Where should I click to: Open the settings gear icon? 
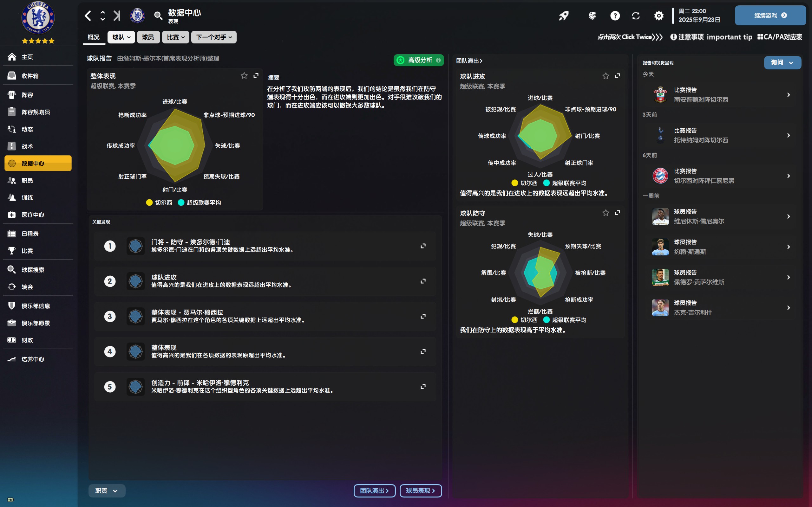(x=659, y=16)
